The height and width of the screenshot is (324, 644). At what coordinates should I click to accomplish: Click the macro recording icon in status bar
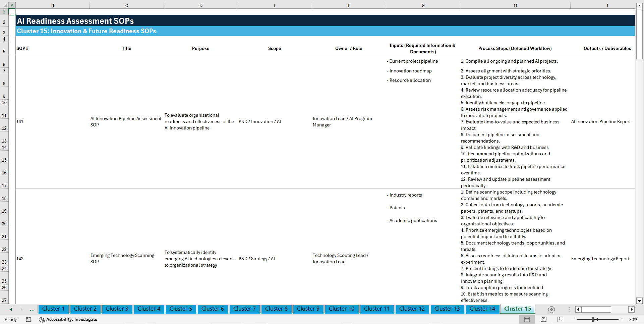tap(28, 319)
